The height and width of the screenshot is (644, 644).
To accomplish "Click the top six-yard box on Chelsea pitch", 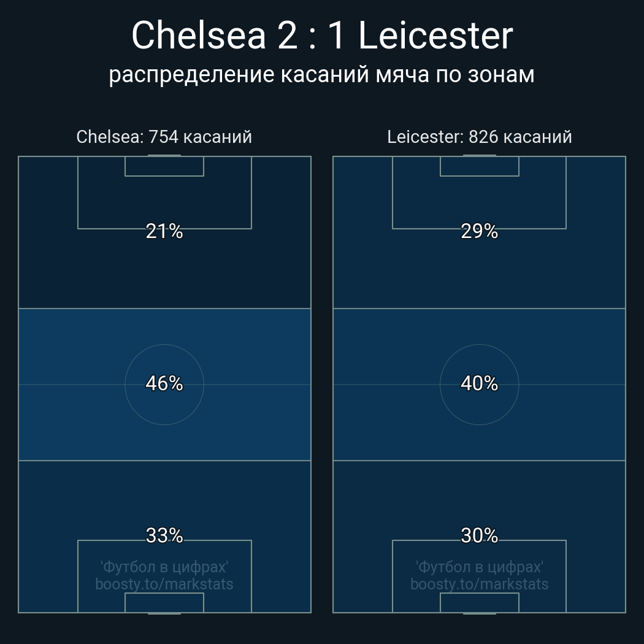I will 164,166.
